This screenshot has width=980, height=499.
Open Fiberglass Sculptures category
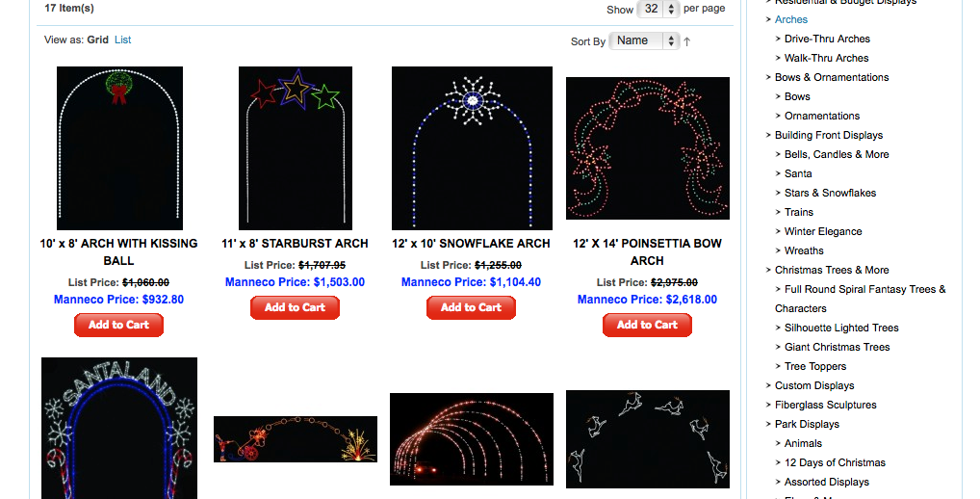click(826, 406)
